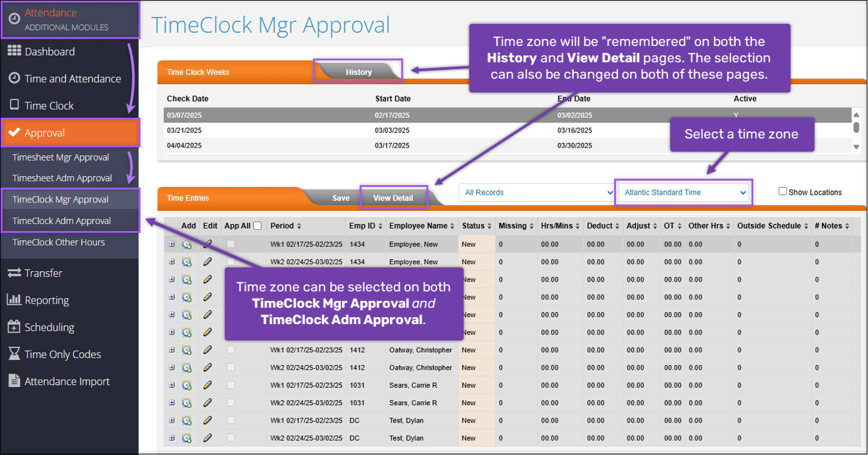Click the Save button
Screen dimensions: 868x455
click(339, 197)
